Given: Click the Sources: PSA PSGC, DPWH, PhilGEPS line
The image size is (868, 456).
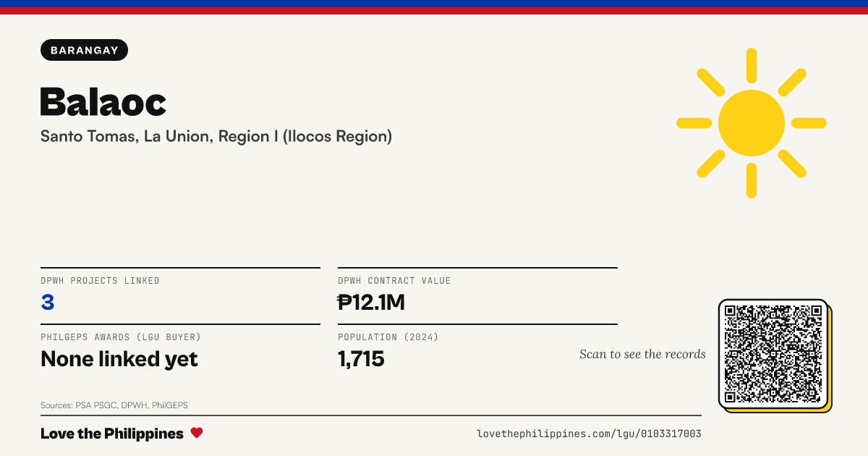Looking at the screenshot, I should pyautogui.click(x=114, y=405).
